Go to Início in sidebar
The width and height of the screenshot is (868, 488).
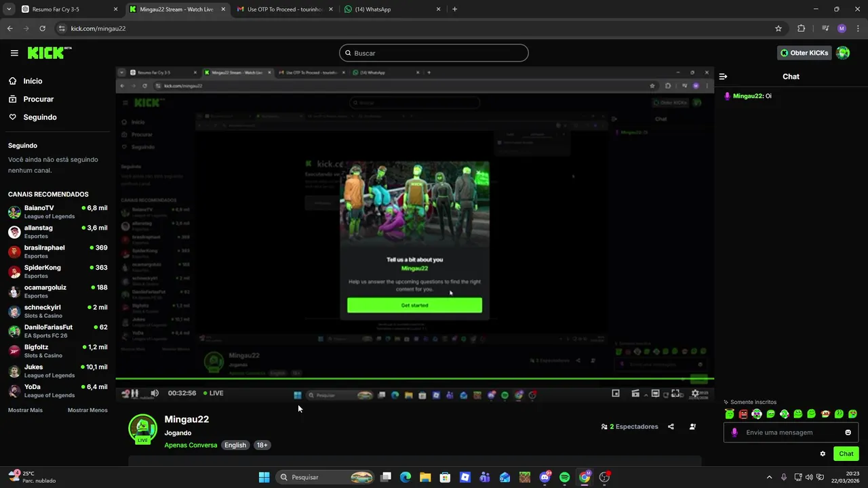33,81
